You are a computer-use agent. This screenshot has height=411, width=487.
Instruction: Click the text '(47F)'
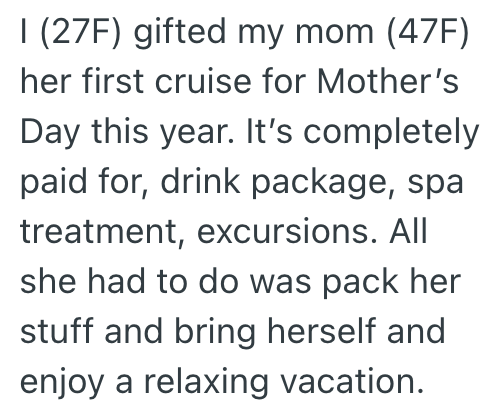pyautogui.click(x=428, y=32)
